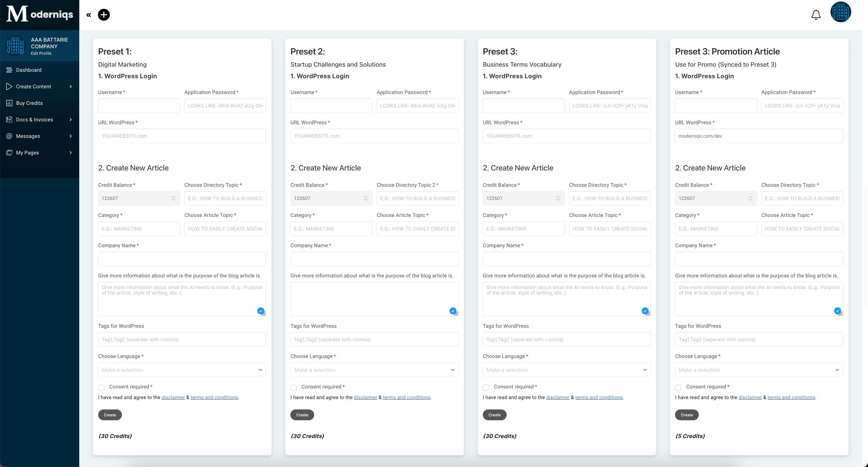Open the Messages section
Image resolution: width=868 pixels, height=467 pixels.
click(28, 136)
